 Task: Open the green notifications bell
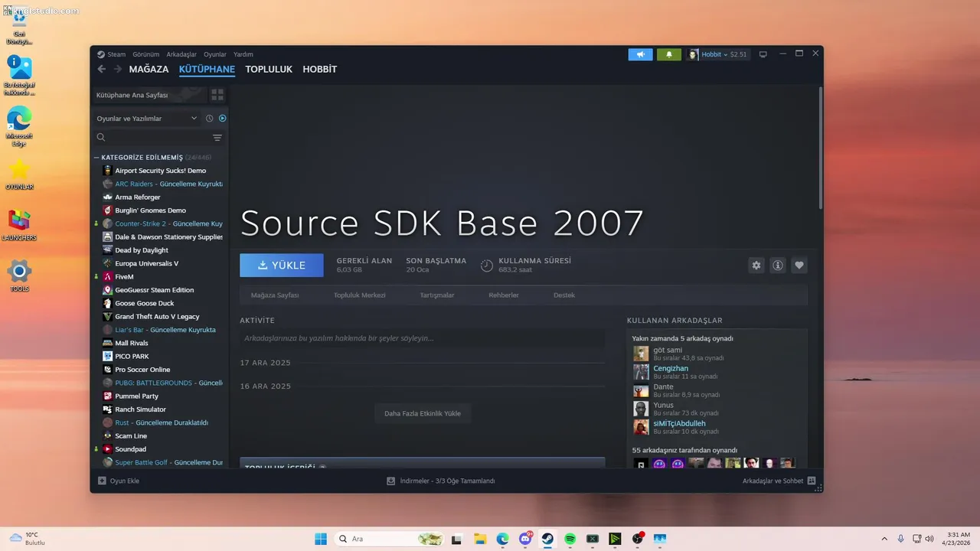[x=669, y=54]
